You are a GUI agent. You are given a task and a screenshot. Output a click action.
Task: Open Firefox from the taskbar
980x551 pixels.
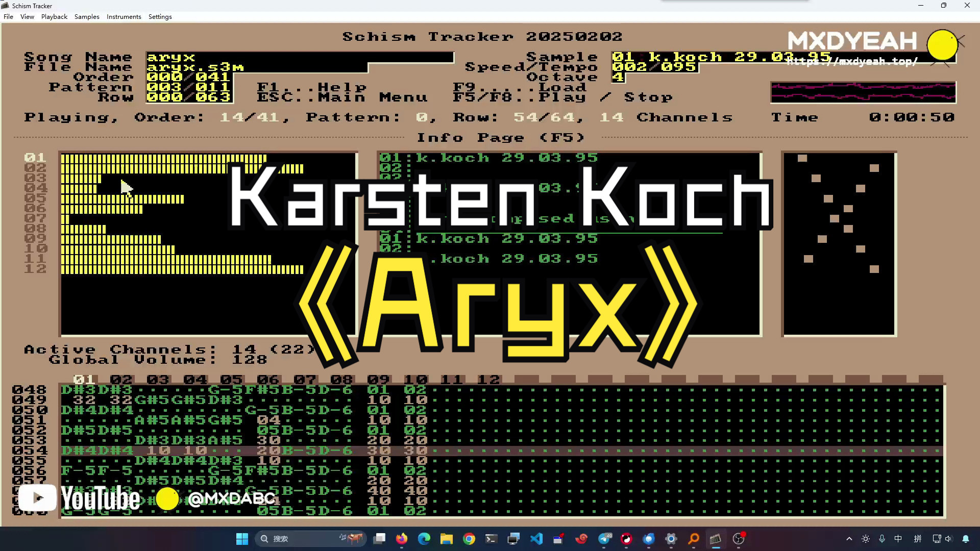pyautogui.click(x=402, y=539)
